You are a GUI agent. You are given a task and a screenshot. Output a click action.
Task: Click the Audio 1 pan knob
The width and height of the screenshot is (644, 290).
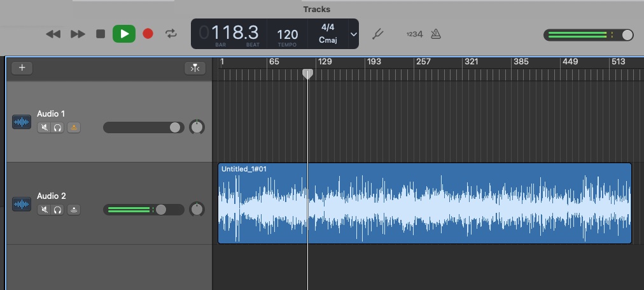(197, 127)
